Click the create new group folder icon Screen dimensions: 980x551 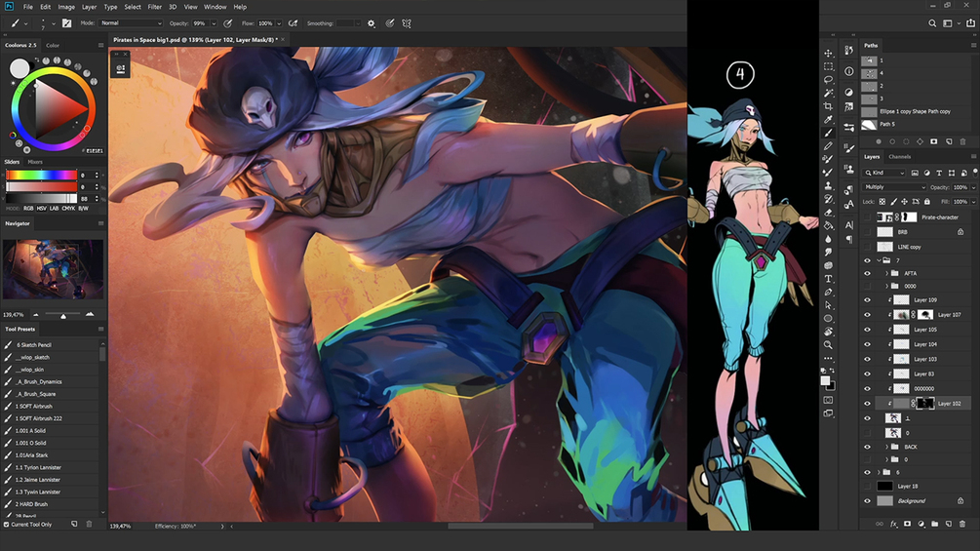point(935,524)
